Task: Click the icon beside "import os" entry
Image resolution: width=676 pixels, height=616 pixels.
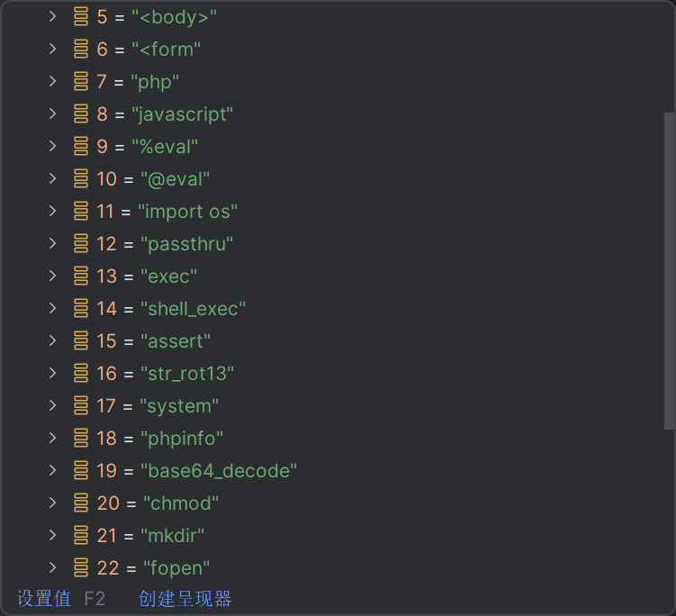Action: (81, 212)
